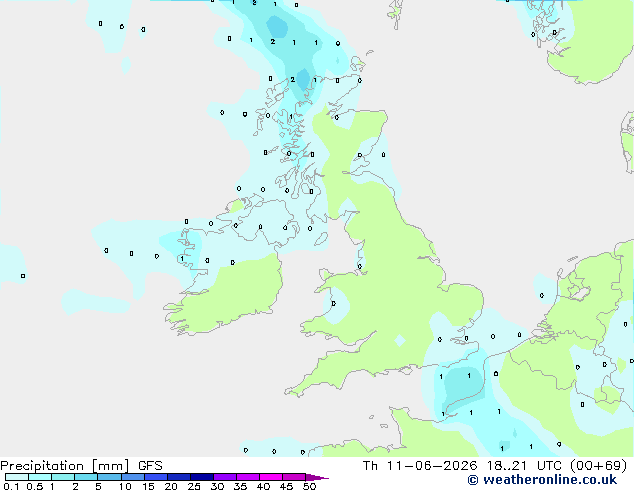The width and height of the screenshot is (634, 490).
Task: Click the 30–35 mm purple legend swatch
Action: (x=224, y=477)
